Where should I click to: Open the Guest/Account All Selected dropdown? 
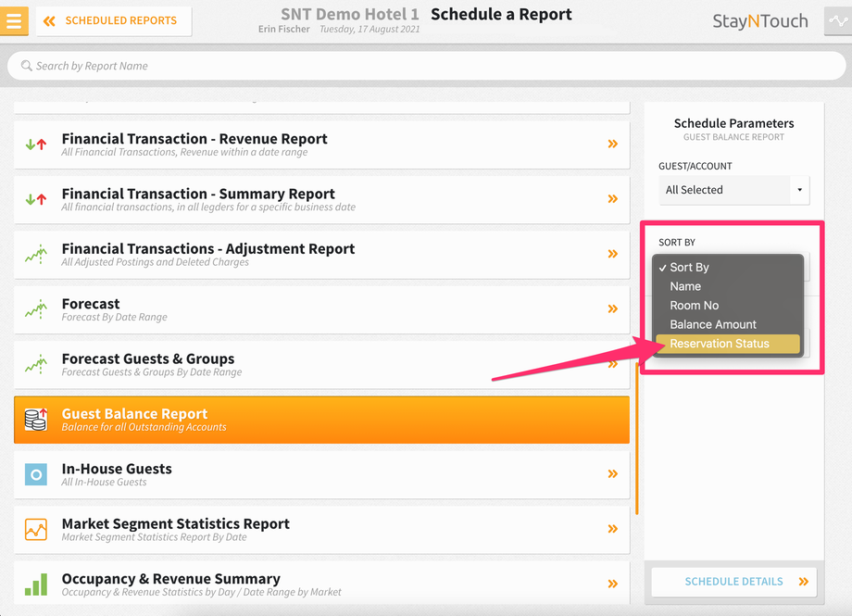pos(734,190)
